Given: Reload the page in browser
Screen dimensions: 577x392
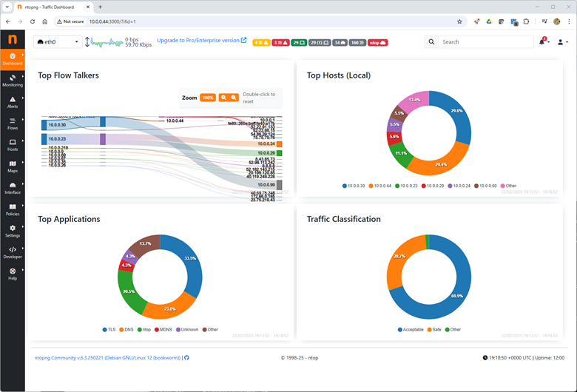Looking at the screenshot, I should tap(33, 21).
